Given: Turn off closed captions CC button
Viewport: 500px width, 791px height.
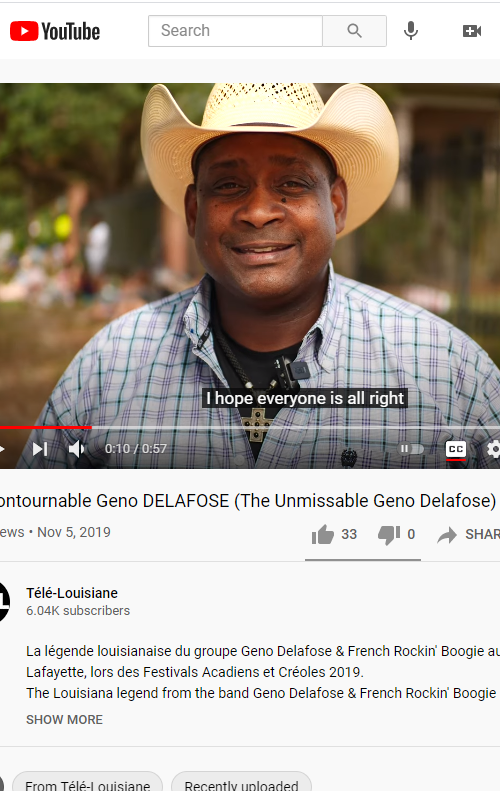Looking at the screenshot, I should 456,449.
